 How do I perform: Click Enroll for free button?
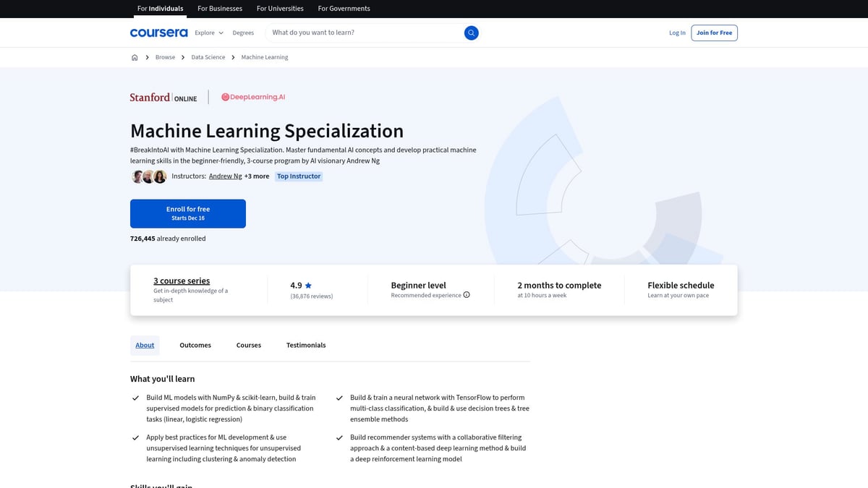tap(188, 213)
